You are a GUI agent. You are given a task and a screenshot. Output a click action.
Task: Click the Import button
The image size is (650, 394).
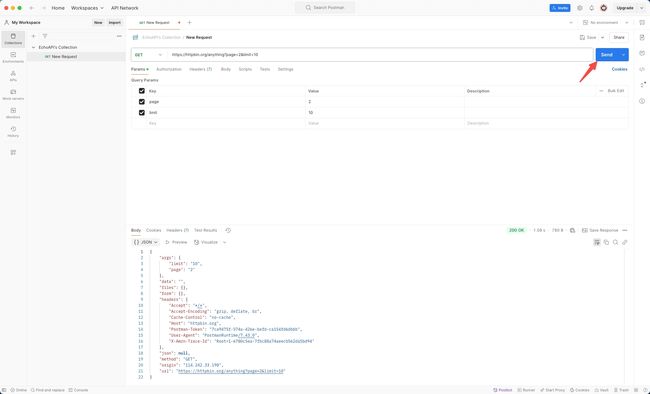click(114, 23)
